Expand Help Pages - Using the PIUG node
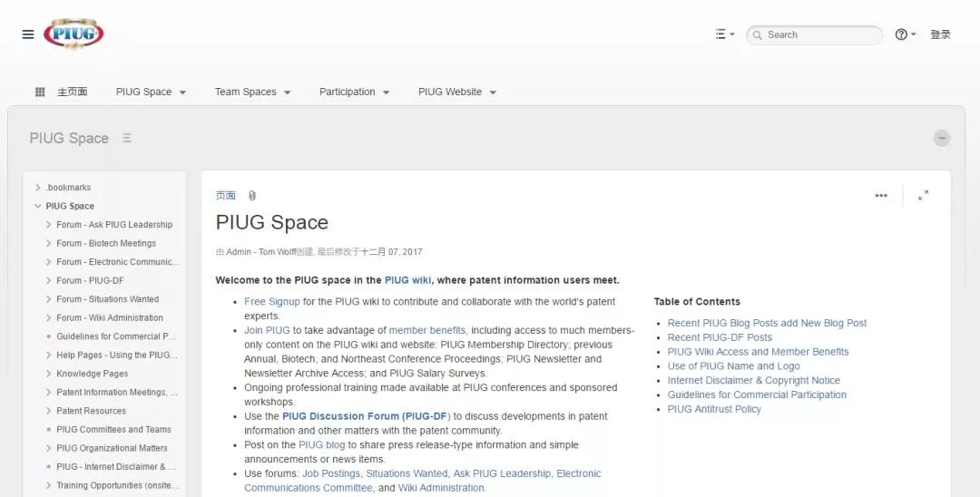 [48, 356]
